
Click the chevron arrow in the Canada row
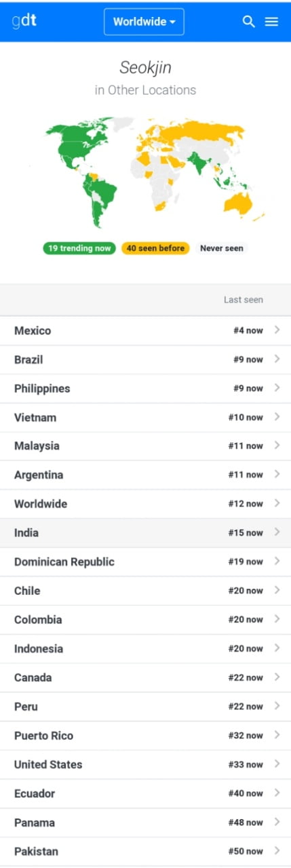pos(277,677)
